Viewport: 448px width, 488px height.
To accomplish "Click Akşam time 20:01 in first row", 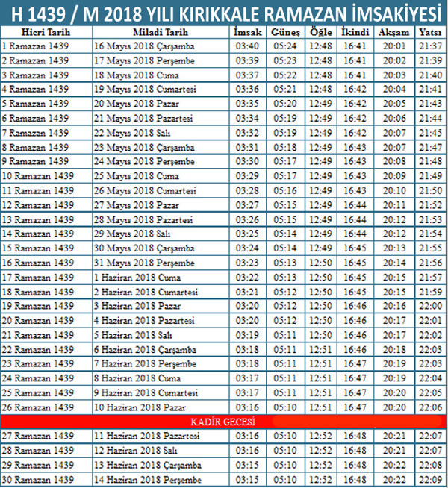I will click(x=393, y=46).
